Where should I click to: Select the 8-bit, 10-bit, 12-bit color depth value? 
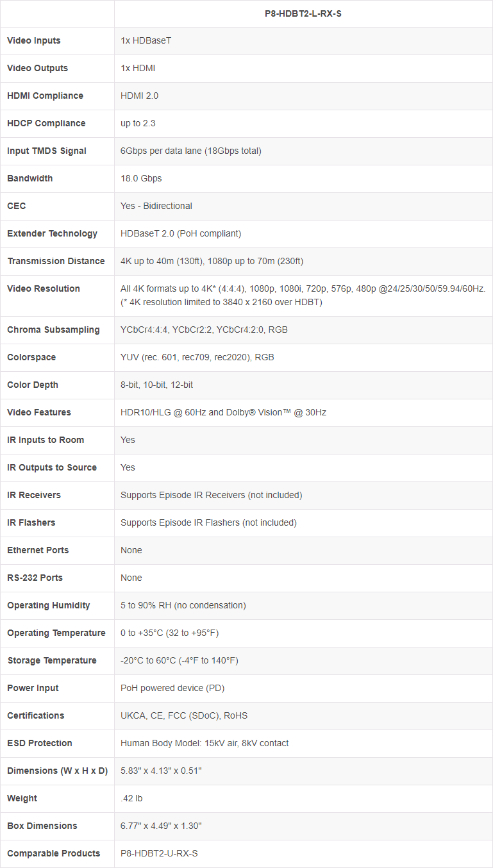pyautogui.click(x=156, y=385)
